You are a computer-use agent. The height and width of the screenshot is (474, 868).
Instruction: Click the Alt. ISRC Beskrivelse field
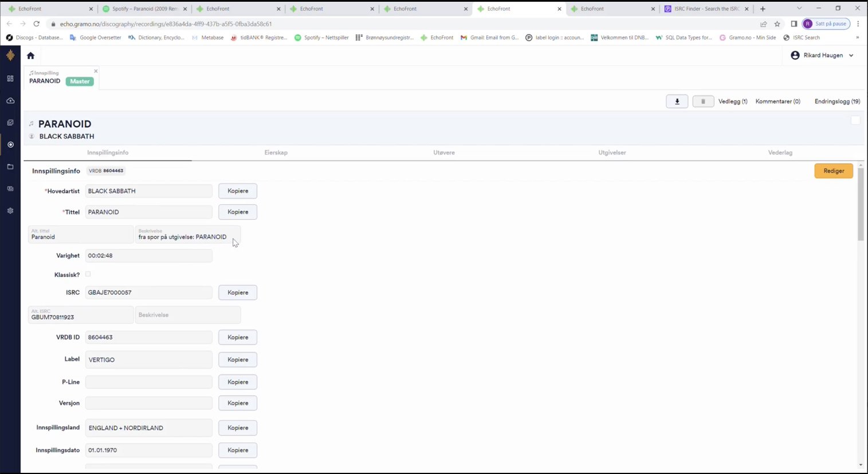[x=188, y=315]
